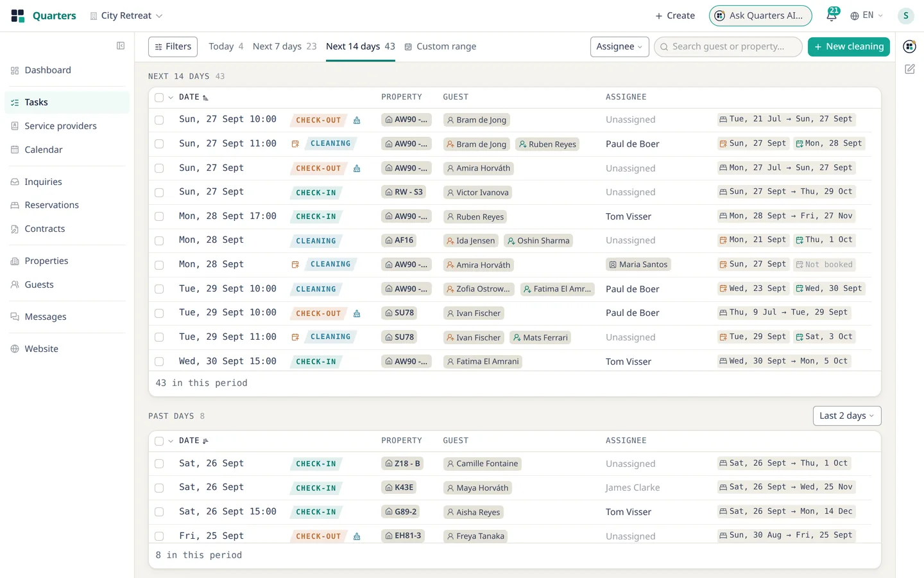Open the RW - S3 property chip
Viewport: 924px width, 578px height.
[404, 192]
